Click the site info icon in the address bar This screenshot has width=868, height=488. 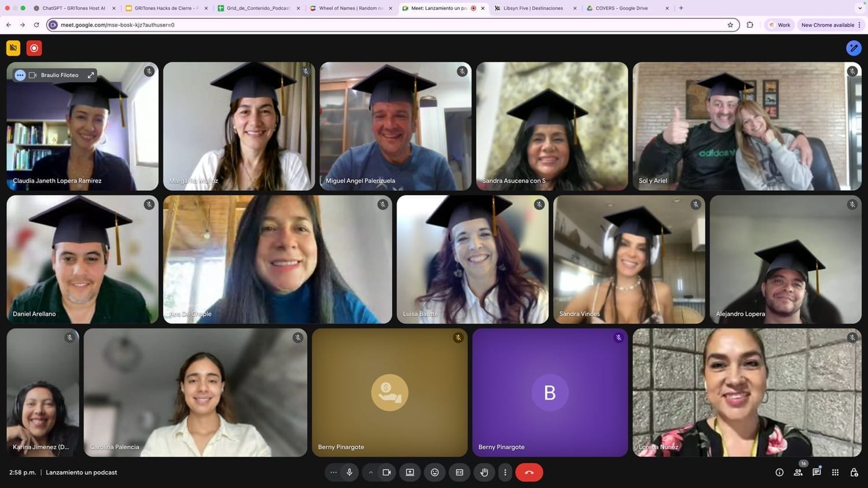[53, 25]
